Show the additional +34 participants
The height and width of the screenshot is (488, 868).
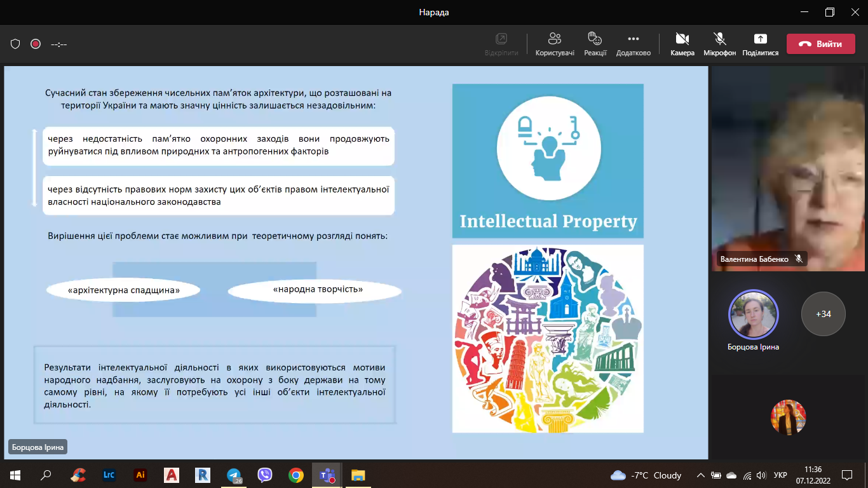pos(824,314)
